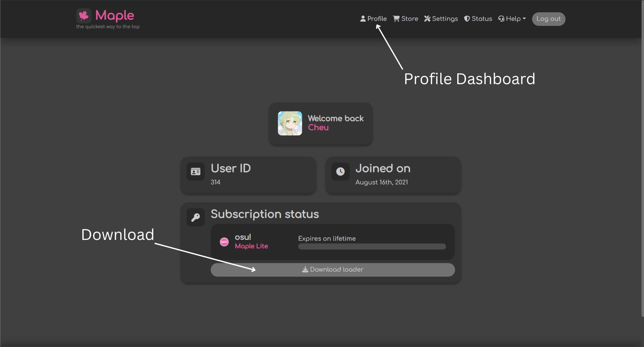Click the Help headset icon
The width and height of the screenshot is (644, 347).
(501, 19)
